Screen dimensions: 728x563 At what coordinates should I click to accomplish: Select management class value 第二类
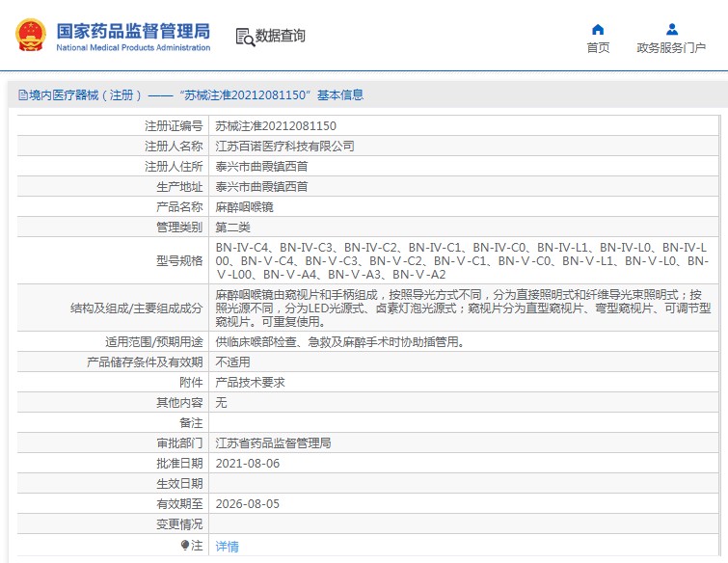point(232,227)
